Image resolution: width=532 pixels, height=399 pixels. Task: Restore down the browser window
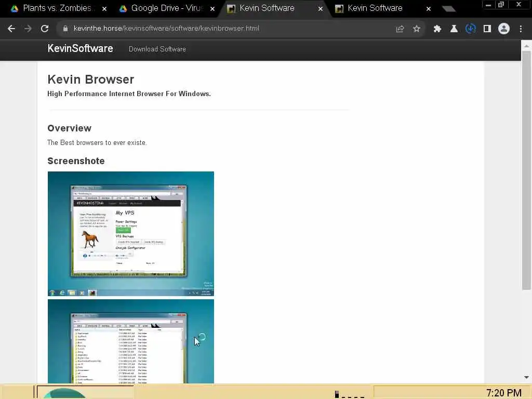click(x=501, y=5)
